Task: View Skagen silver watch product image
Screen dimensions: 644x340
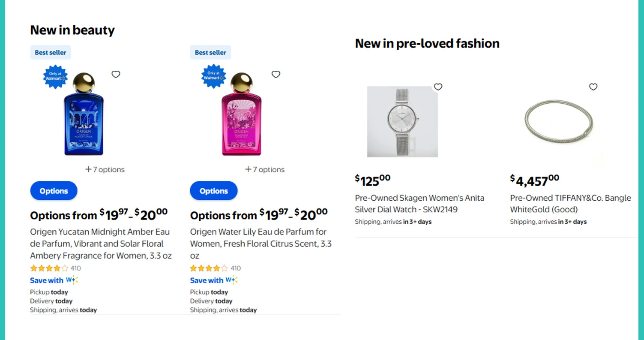Action: tap(402, 122)
